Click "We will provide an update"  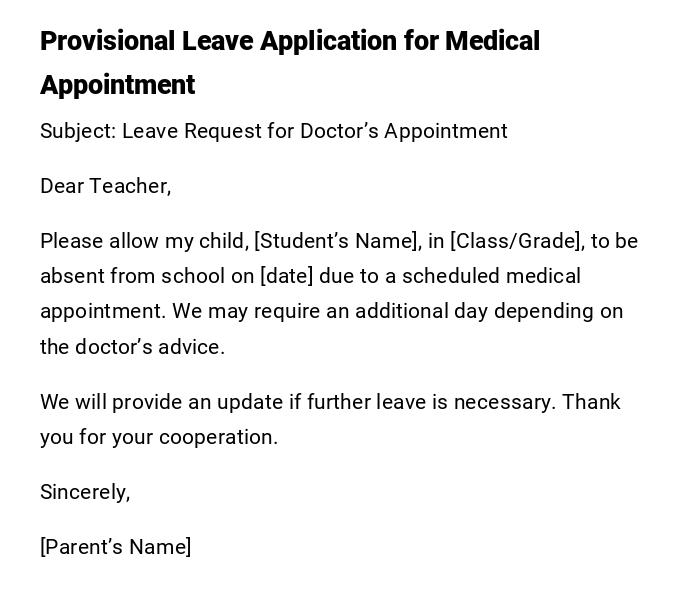161,402
